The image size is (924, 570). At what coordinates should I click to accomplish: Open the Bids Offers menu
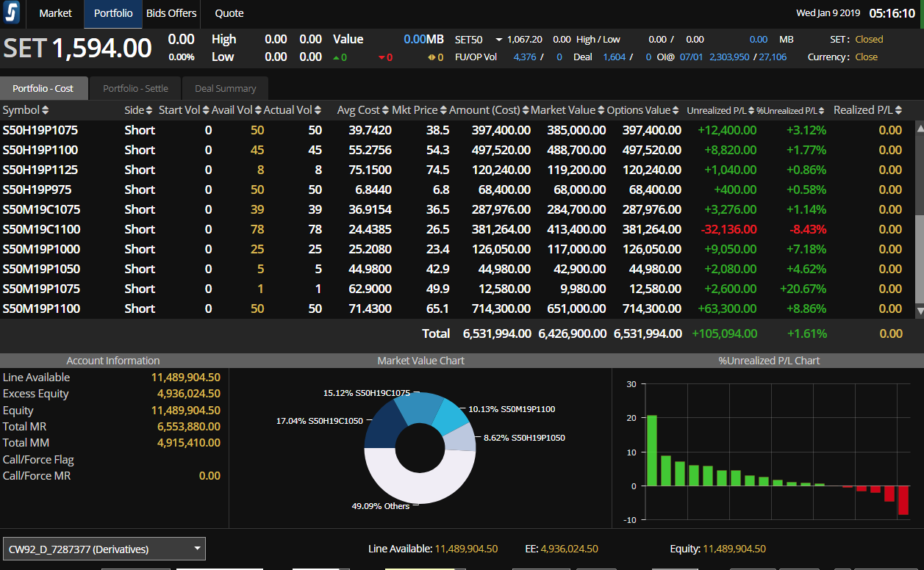coord(171,13)
